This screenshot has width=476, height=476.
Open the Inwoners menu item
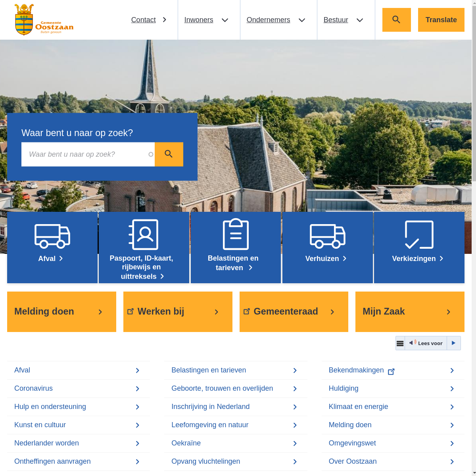199,20
